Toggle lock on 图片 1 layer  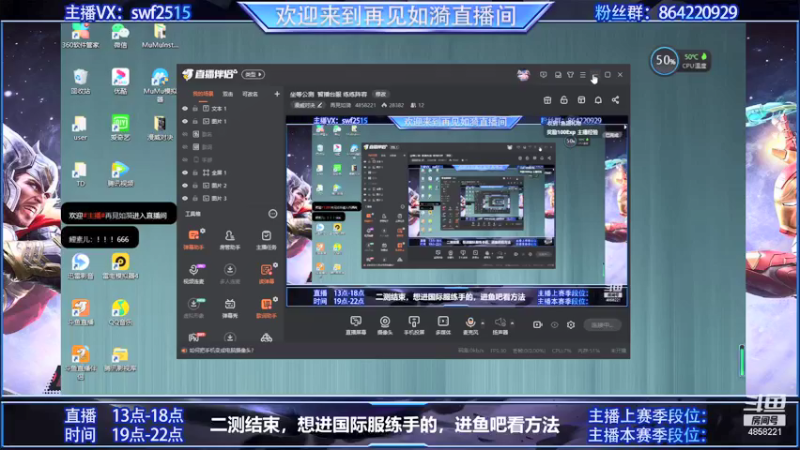coord(195,121)
